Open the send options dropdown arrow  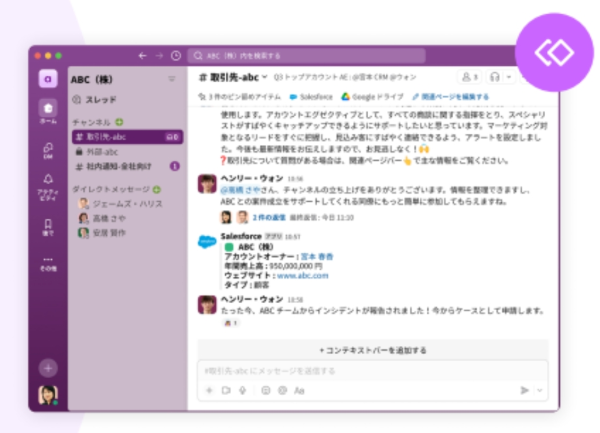pos(540,390)
